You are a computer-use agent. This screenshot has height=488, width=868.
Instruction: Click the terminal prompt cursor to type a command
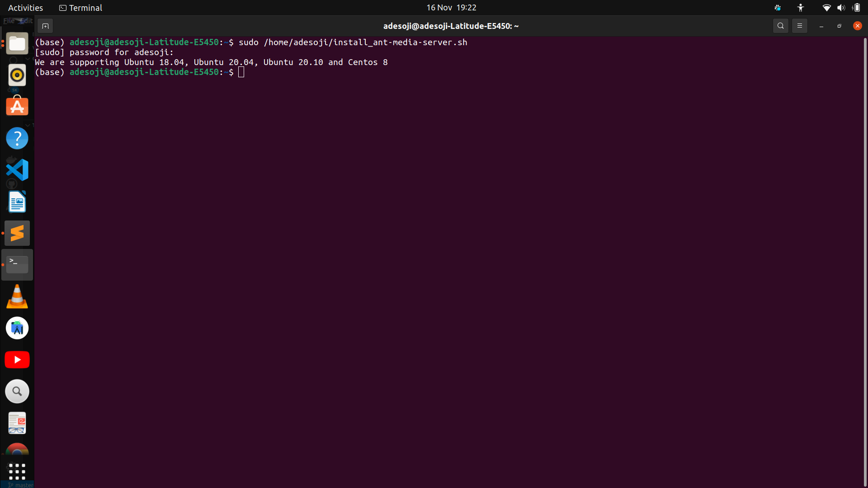point(241,72)
